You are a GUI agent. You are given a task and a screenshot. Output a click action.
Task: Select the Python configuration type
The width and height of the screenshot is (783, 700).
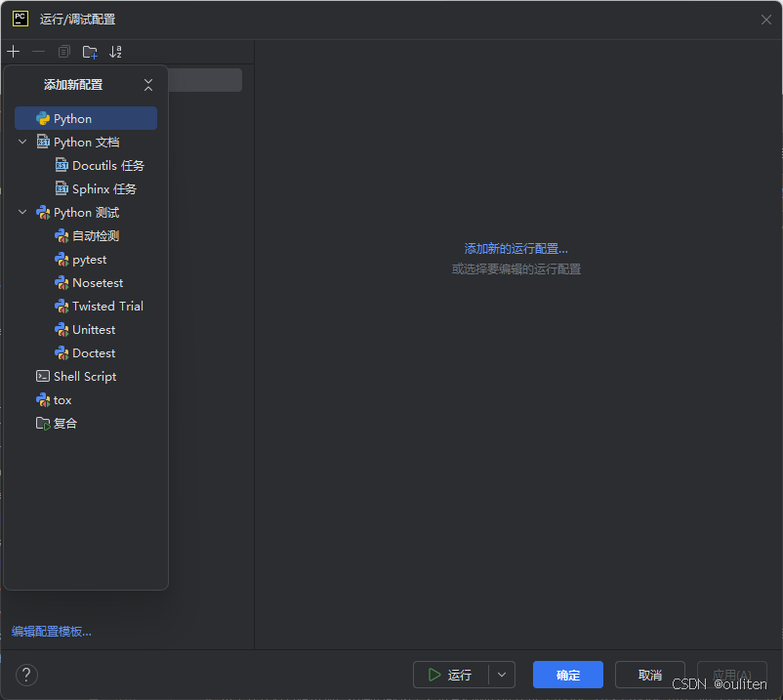coord(86,118)
